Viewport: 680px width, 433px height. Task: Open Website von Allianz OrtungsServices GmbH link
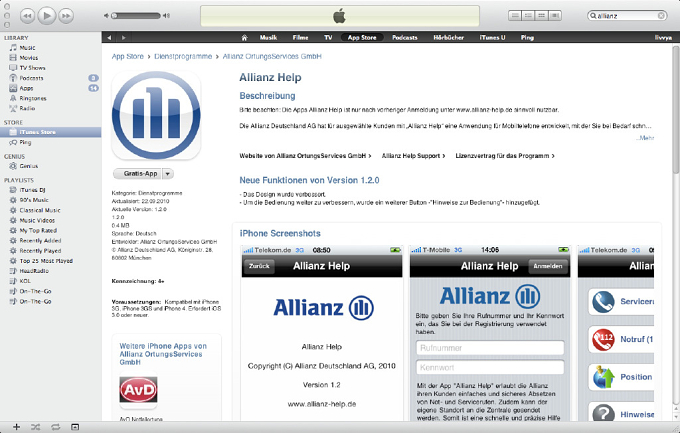point(305,156)
